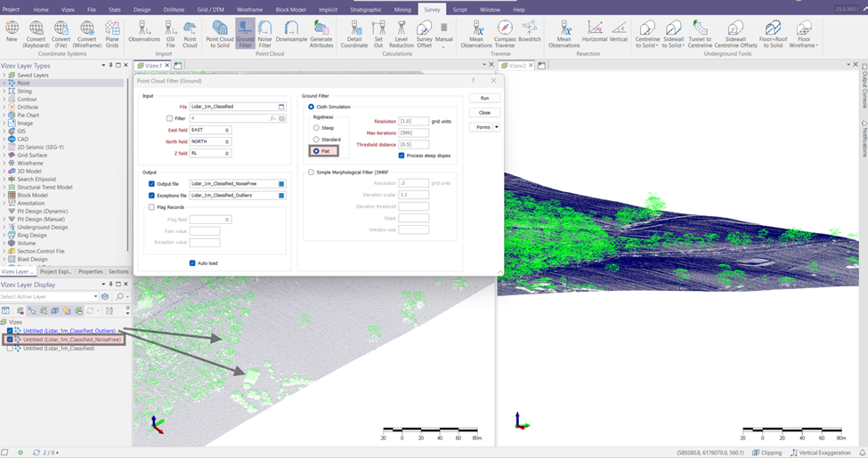Click the Ground Filter ribbon tool
Image resolution: width=868 pixels, height=458 pixels.
pyautogui.click(x=245, y=34)
